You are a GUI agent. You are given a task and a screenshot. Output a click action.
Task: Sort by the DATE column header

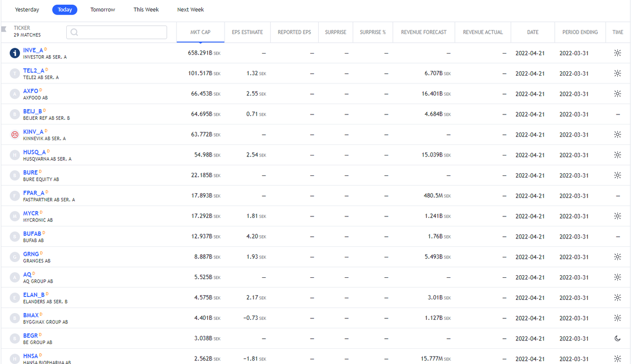[533, 32]
